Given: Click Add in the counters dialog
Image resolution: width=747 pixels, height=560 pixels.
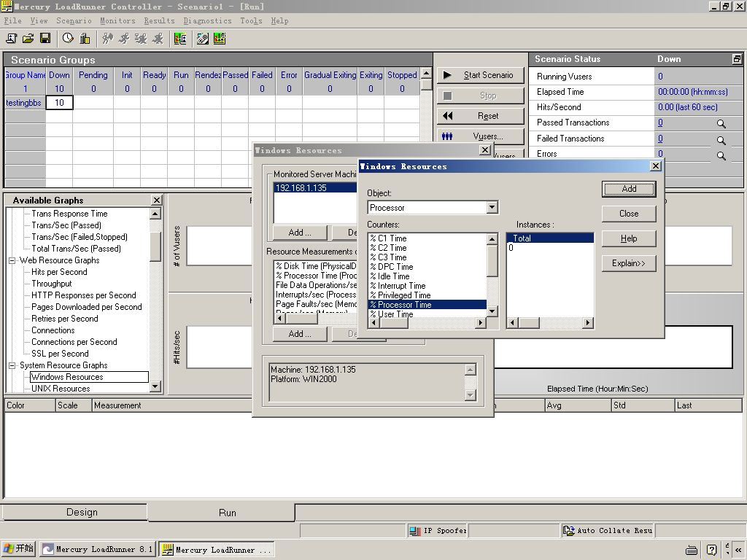Looking at the screenshot, I should point(629,189).
